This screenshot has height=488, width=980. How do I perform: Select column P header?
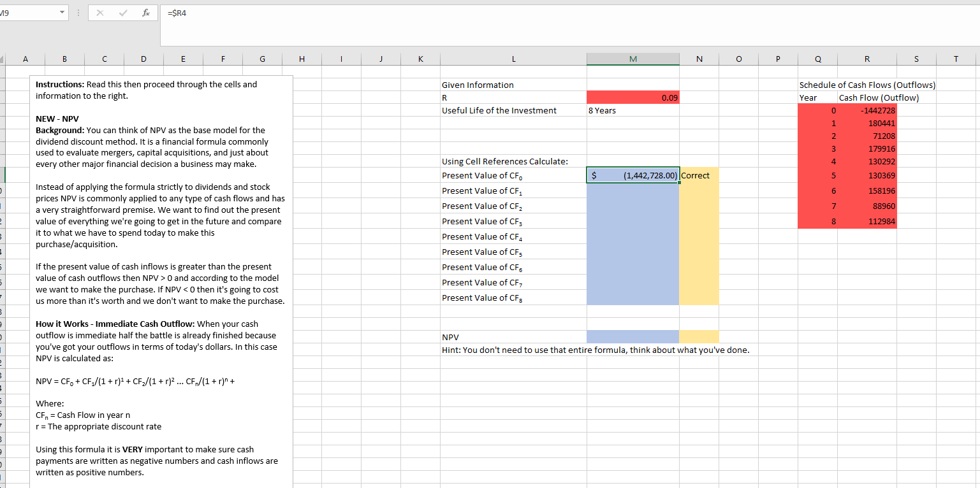pyautogui.click(x=778, y=59)
